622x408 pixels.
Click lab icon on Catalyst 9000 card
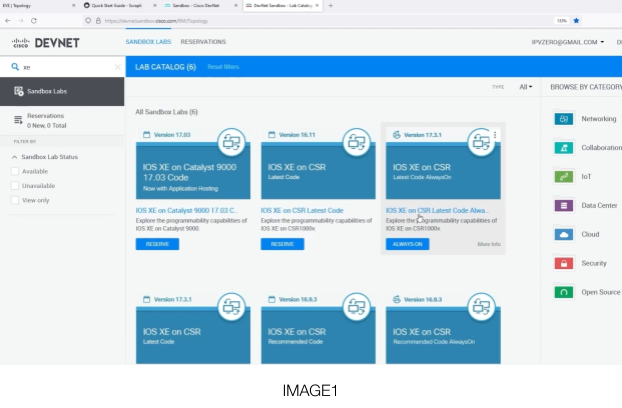(x=232, y=142)
